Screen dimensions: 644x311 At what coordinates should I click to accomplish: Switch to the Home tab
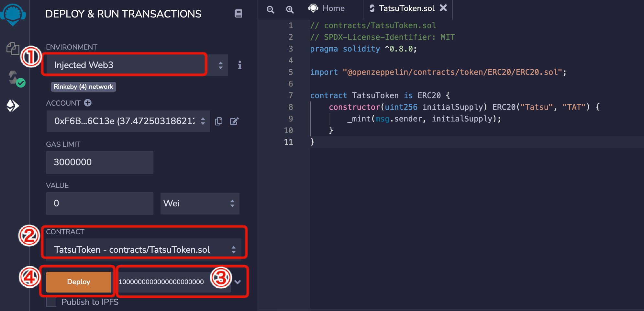(x=327, y=8)
